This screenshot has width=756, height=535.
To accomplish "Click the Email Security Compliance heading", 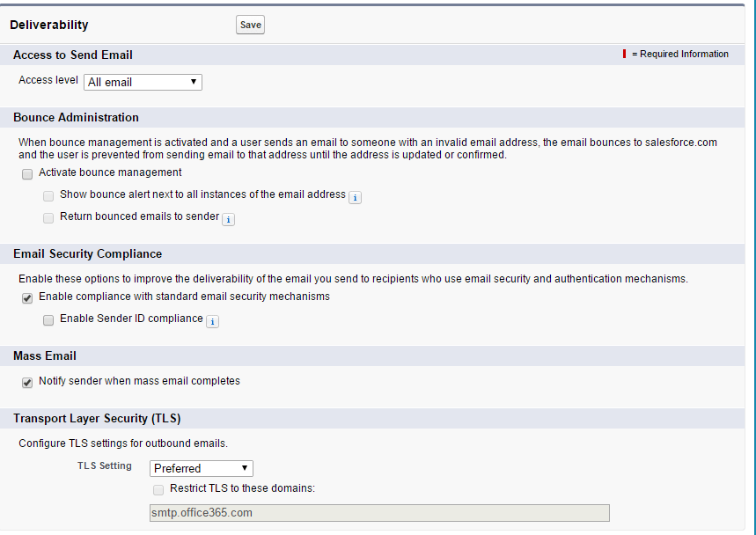I will pos(89,253).
